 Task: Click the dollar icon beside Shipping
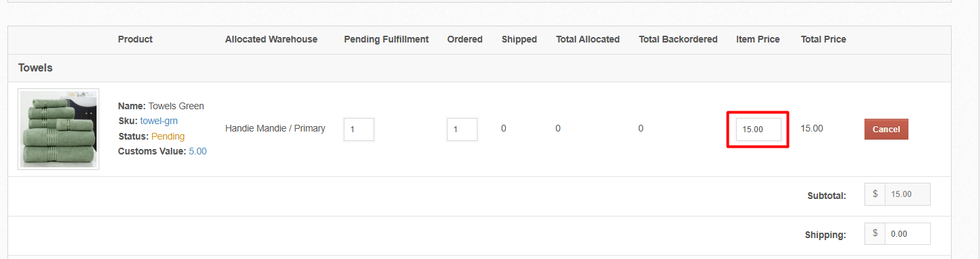click(875, 234)
